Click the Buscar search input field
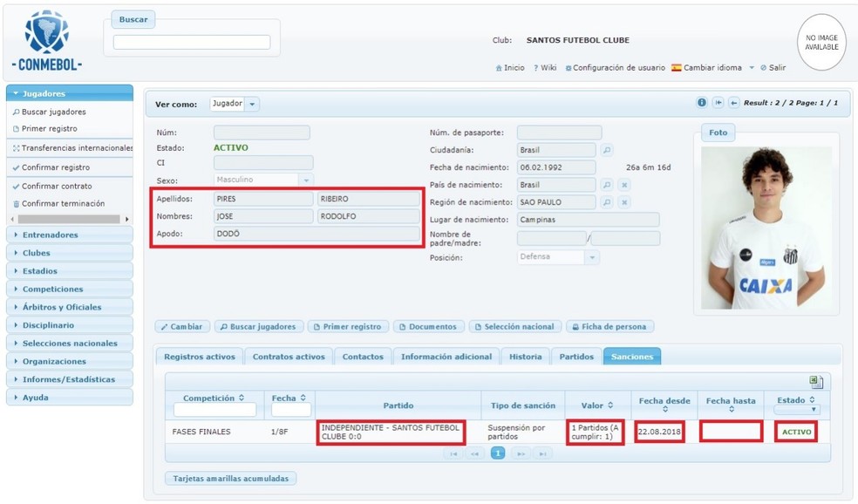The height and width of the screenshot is (504, 858). coord(192,42)
